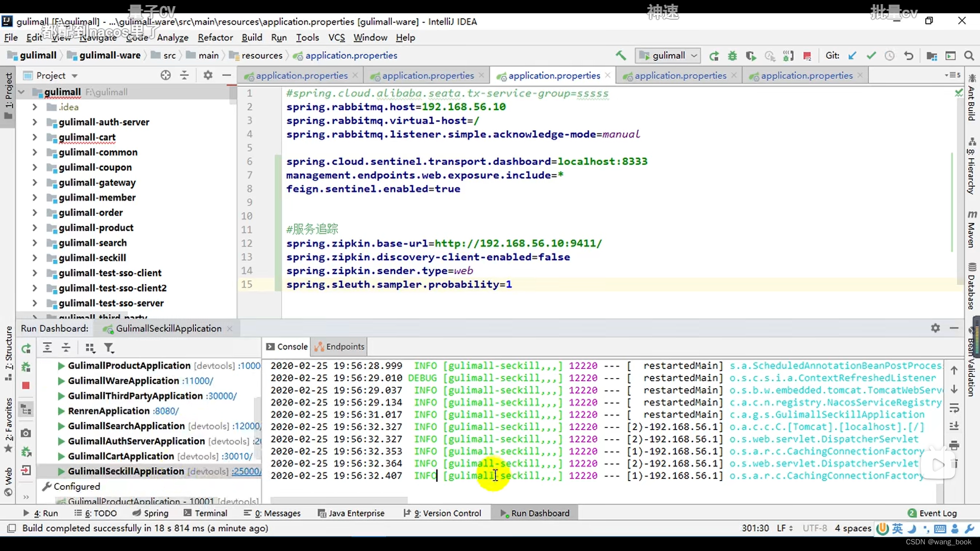
Task: Open the Window menu
Action: pyautogui.click(x=370, y=38)
